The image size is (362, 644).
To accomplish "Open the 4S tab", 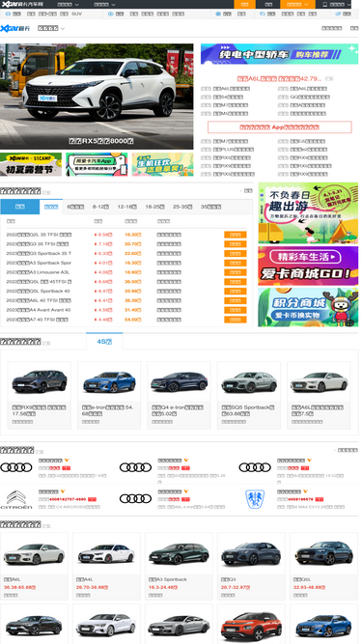I will (104, 341).
